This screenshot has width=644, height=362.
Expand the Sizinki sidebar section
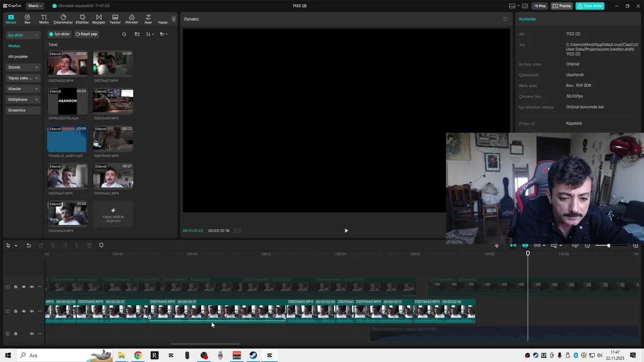point(23,67)
